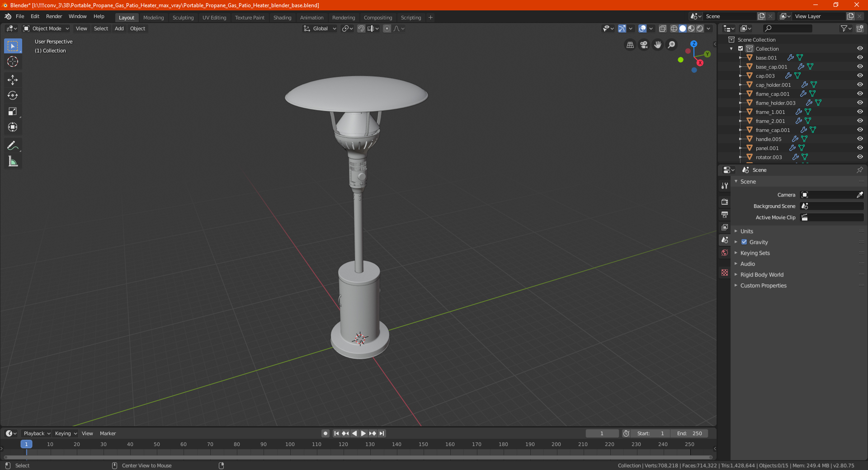The height and width of the screenshot is (470, 868).
Task: Switch to the Shading workspace tab
Action: [282, 18]
